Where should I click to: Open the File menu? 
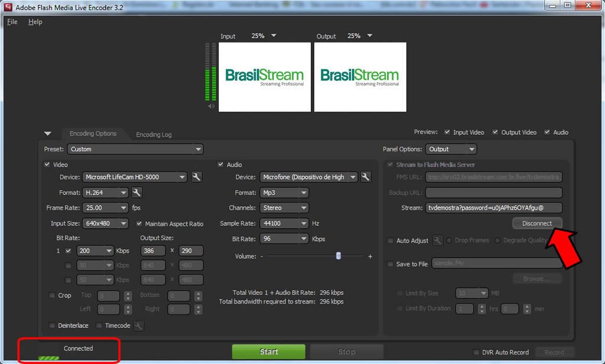[12, 22]
